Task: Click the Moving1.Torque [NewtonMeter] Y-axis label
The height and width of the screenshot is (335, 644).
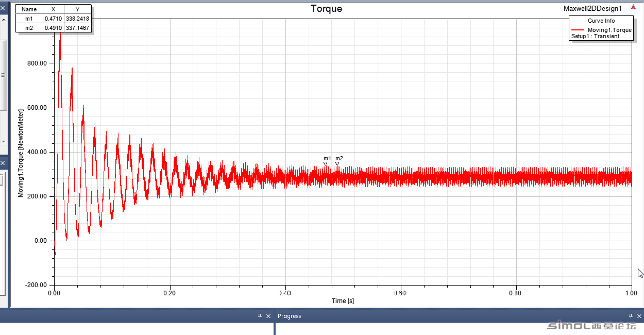Action: coord(21,153)
